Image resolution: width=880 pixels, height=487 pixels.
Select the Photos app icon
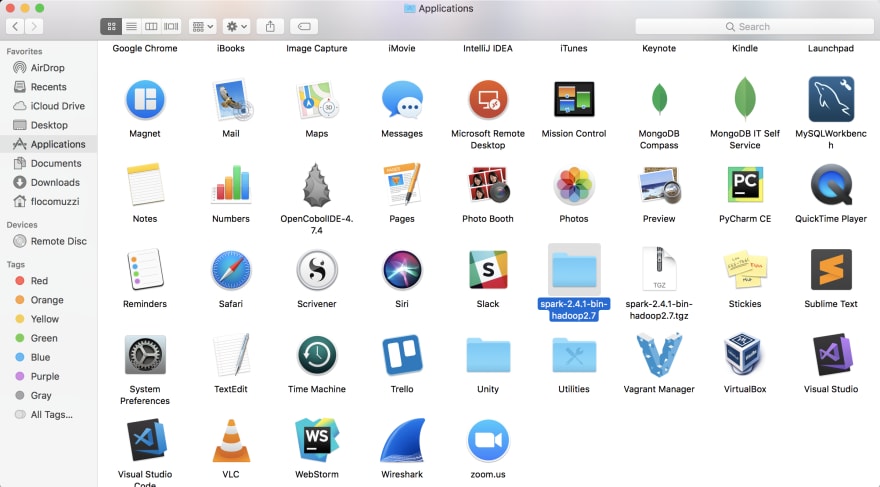click(574, 185)
